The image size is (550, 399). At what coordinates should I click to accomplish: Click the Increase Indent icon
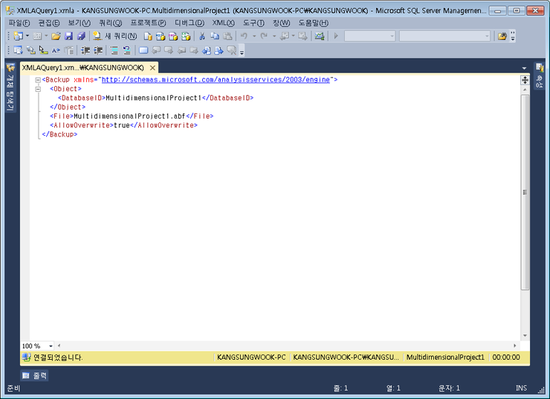coord(98,50)
